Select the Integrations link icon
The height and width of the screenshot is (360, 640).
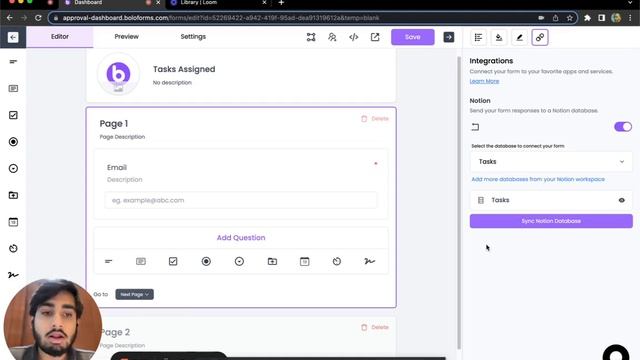(x=540, y=38)
